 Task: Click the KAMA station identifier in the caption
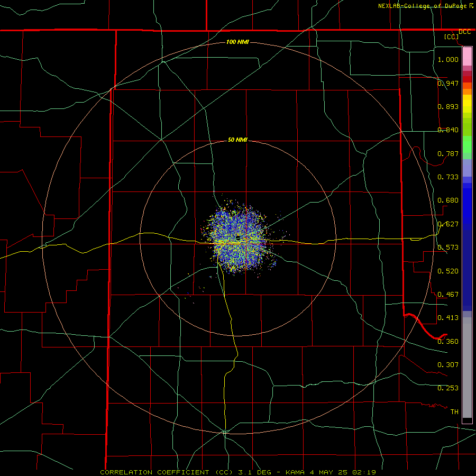pos(295,472)
